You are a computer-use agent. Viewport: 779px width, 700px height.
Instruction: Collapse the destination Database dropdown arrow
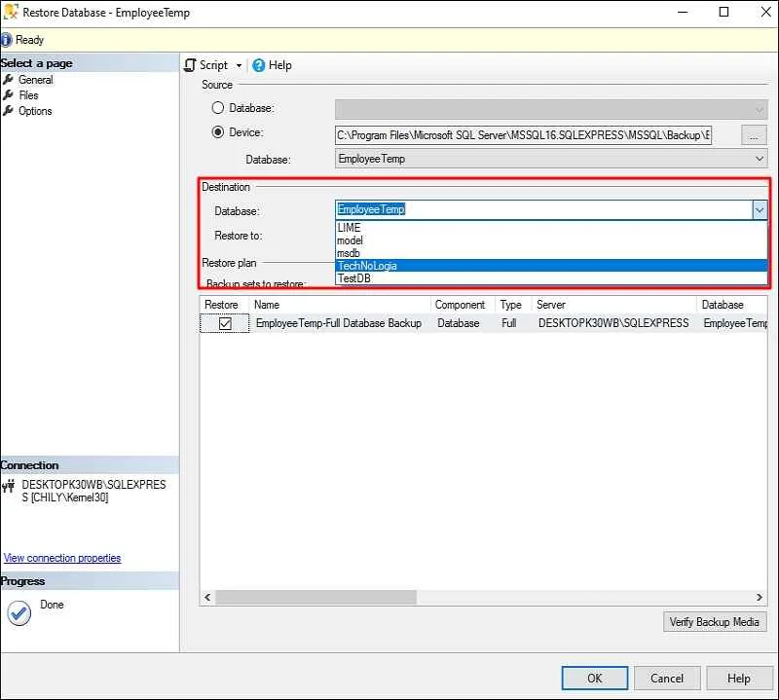(760, 210)
